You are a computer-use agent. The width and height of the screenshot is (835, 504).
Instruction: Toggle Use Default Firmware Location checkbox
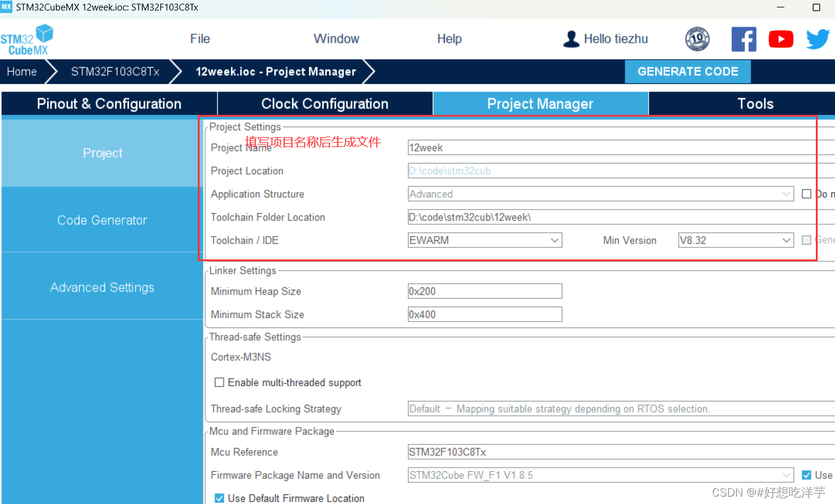tap(219, 498)
